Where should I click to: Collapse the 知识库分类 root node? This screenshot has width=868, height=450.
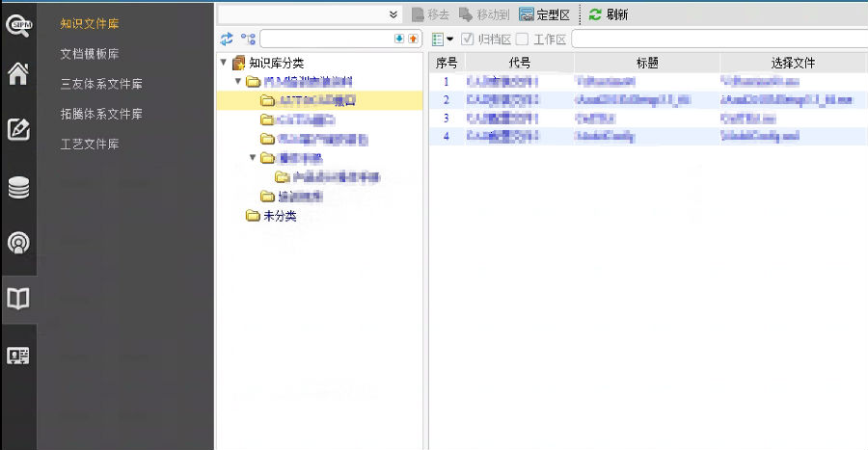point(224,63)
